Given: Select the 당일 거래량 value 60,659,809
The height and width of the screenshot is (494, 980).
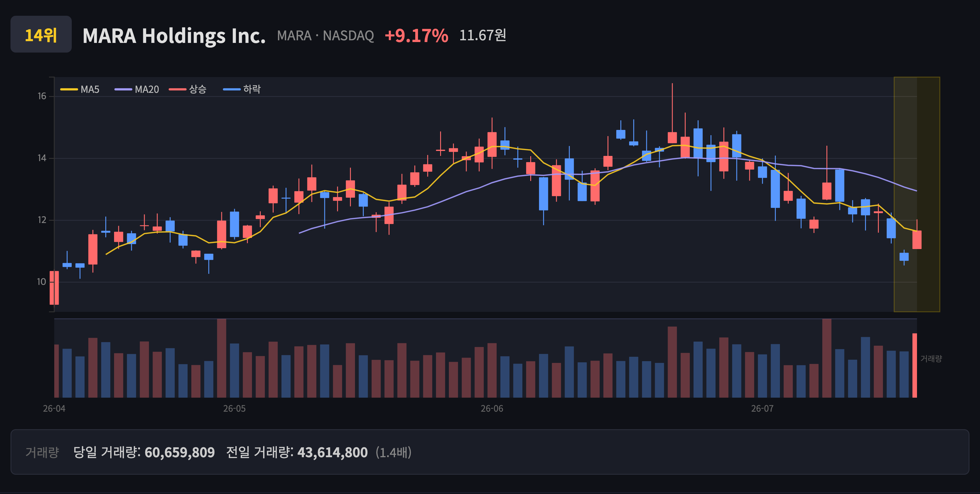Looking at the screenshot, I should (x=180, y=453).
